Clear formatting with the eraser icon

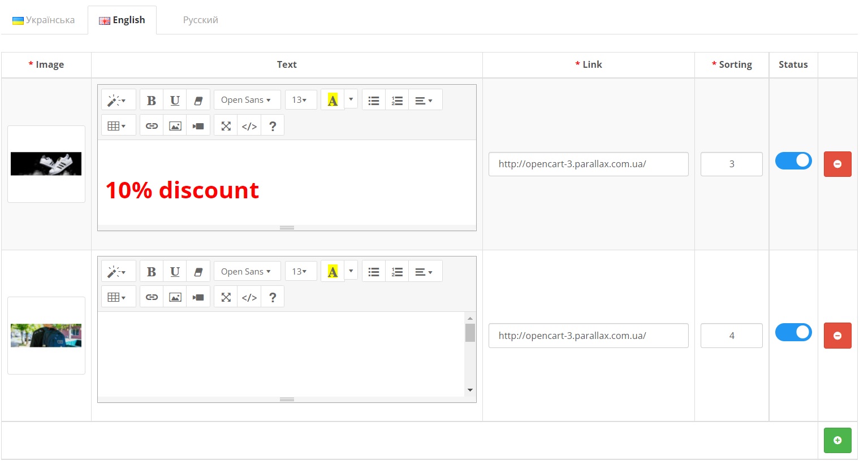(198, 99)
